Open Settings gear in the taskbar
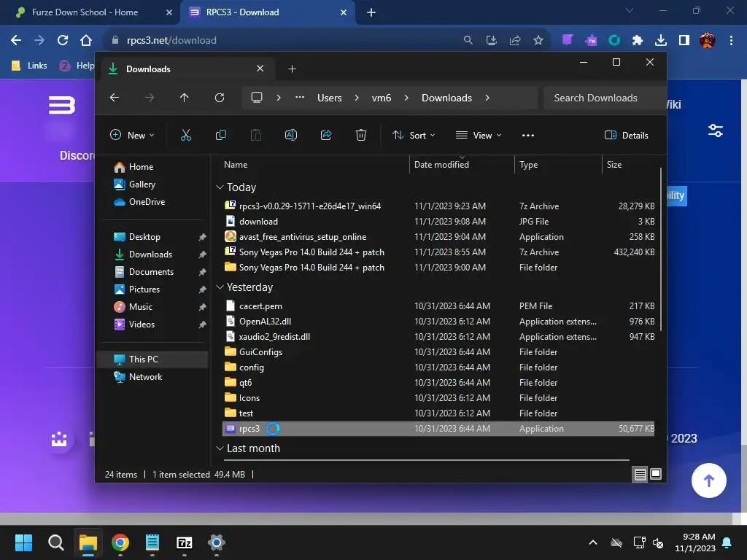 point(216,542)
